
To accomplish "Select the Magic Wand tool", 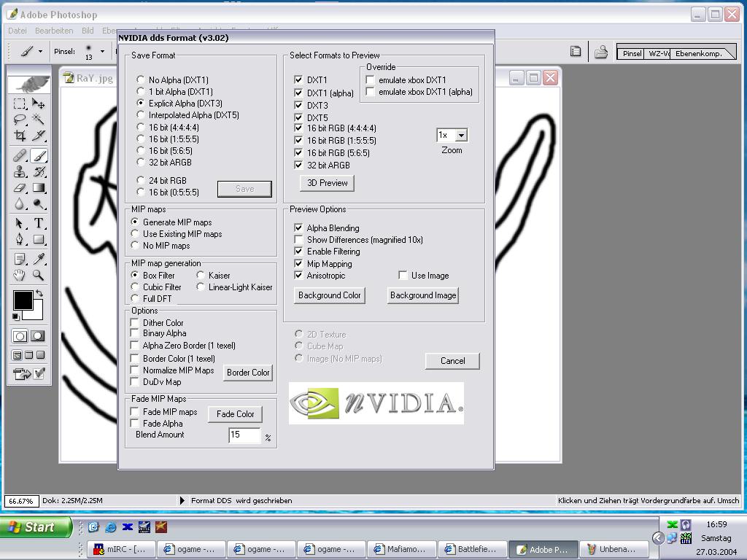I will tap(39, 119).
